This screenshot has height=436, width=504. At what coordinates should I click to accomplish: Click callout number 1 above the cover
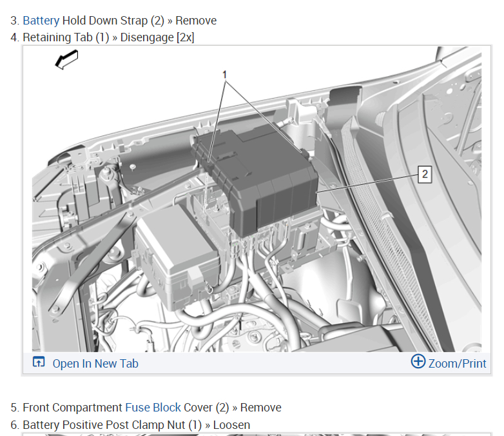[x=225, y=75]
